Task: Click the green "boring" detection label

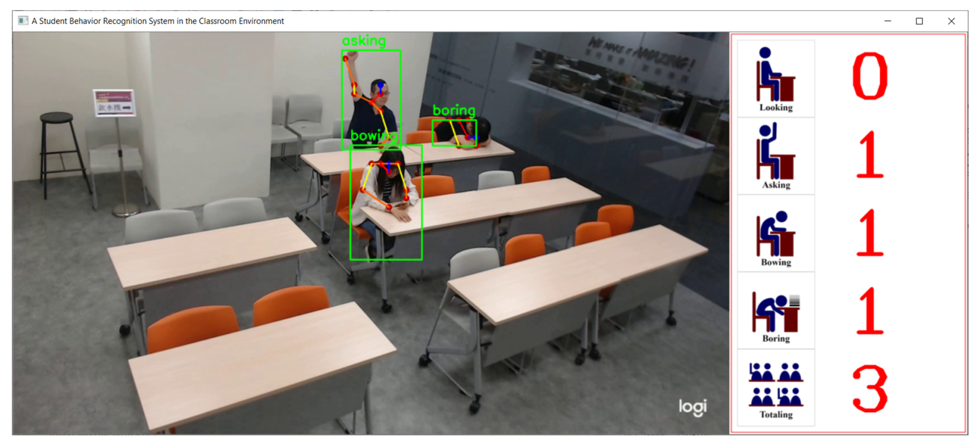Action: 454,111
